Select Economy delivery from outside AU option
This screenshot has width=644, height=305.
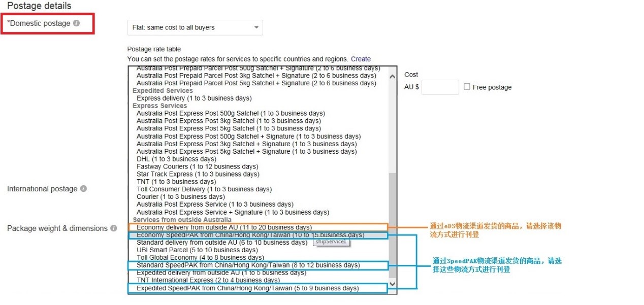click(x=224, y=227)
